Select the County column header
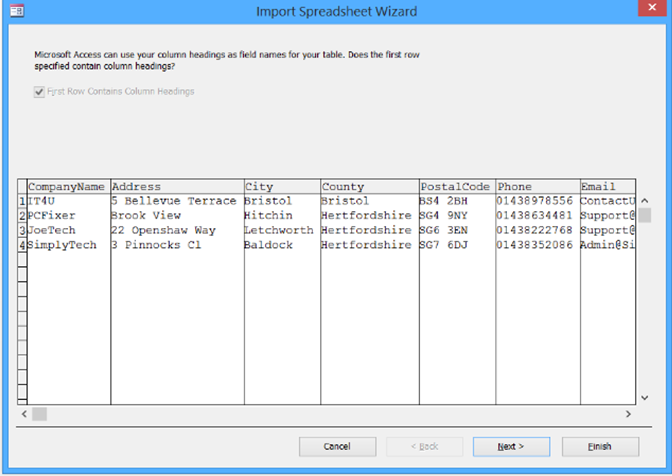The width and height of the screenshot is (672, 476). point(370,186)
